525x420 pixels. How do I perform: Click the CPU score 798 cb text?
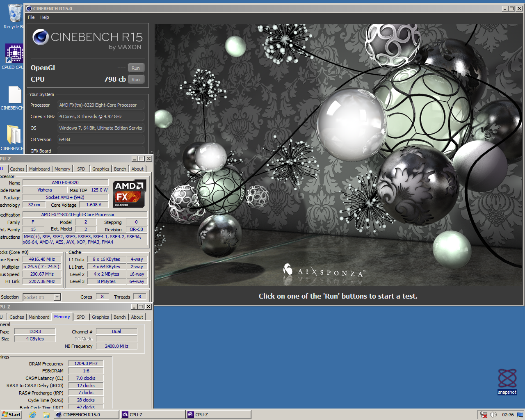tap(115, 79)
